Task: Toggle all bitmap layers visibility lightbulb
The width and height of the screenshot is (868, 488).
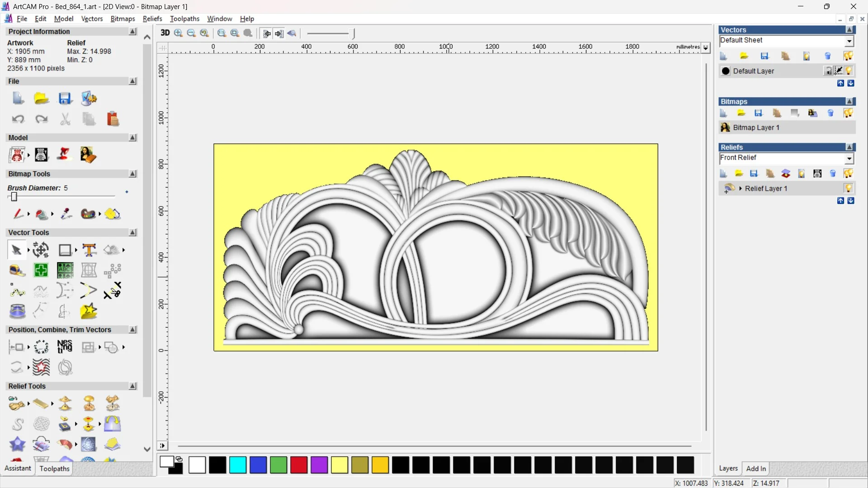Action: [848, 113]
